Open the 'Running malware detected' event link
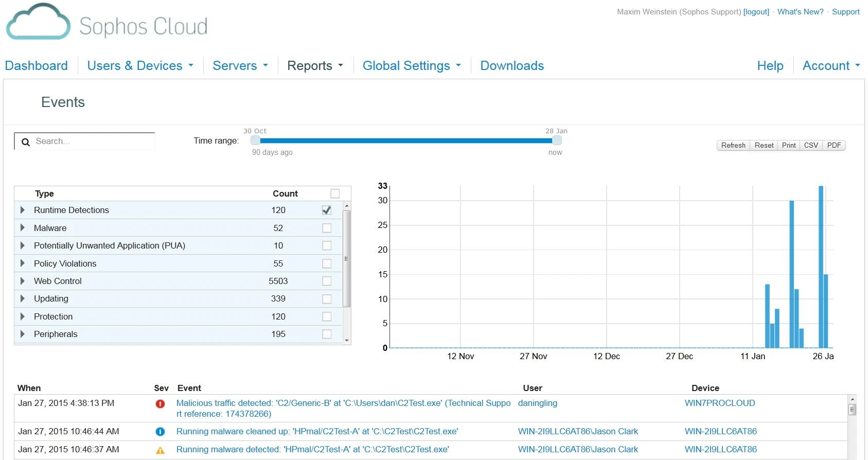This screenshot has height=460, width=868. pos(312,450)
